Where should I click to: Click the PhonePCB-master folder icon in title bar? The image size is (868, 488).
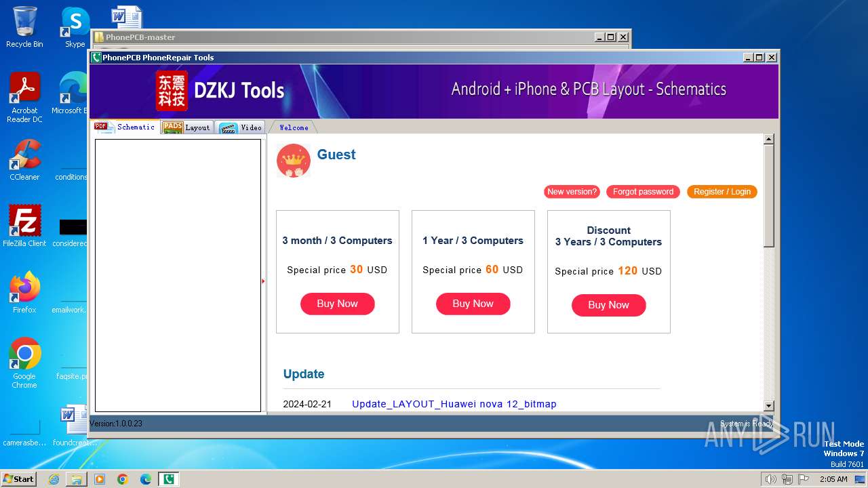coord(98,37)
